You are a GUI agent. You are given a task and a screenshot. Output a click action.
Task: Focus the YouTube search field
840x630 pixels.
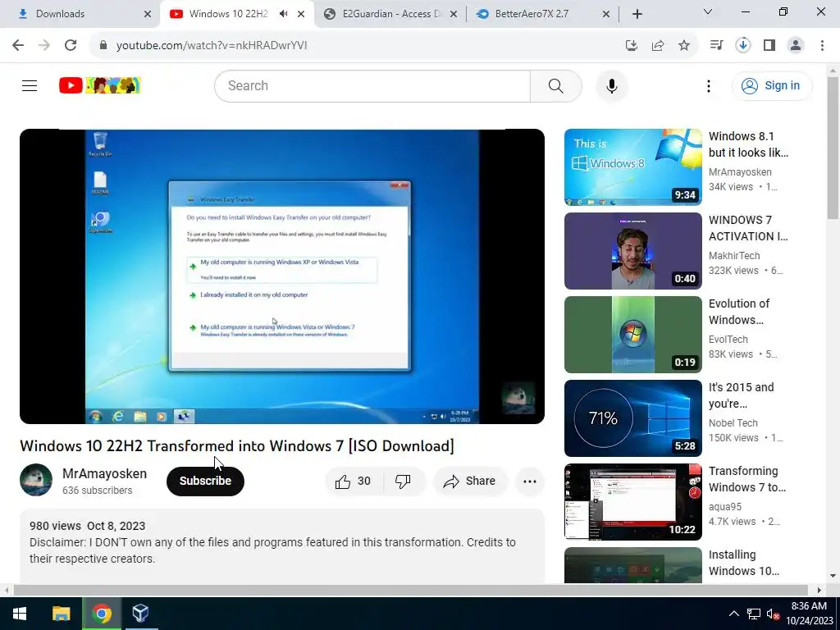[x=372, y=85]
